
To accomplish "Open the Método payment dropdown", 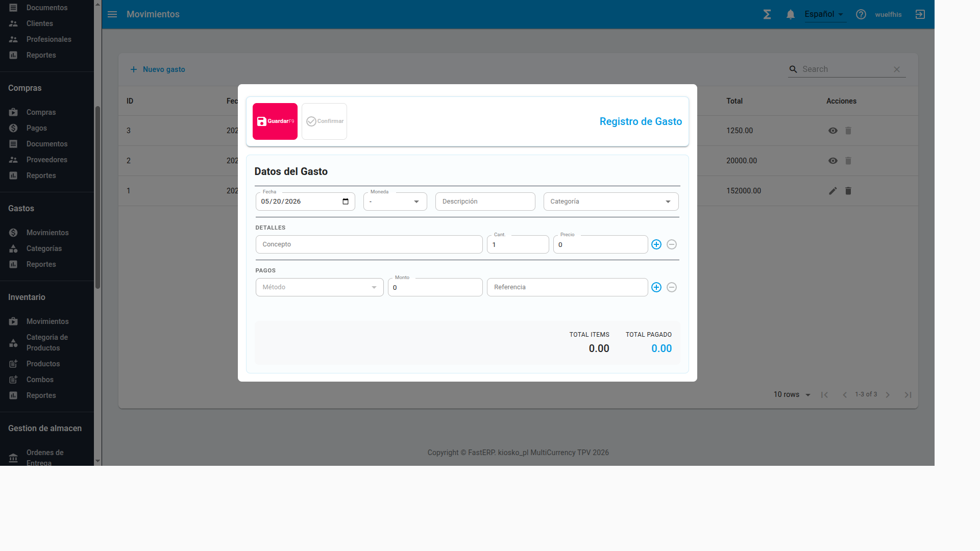I will tap(320, 287).
